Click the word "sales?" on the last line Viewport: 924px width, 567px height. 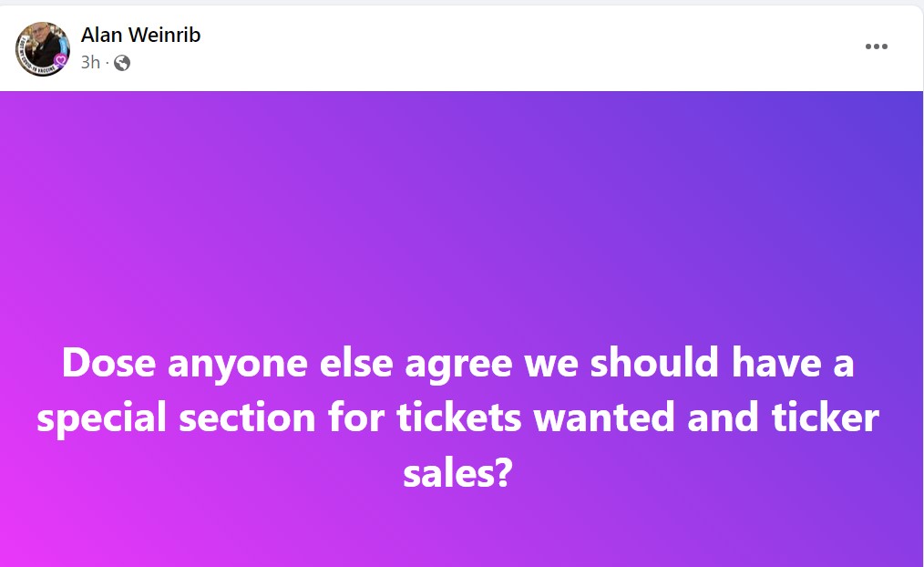coord(456,473)
